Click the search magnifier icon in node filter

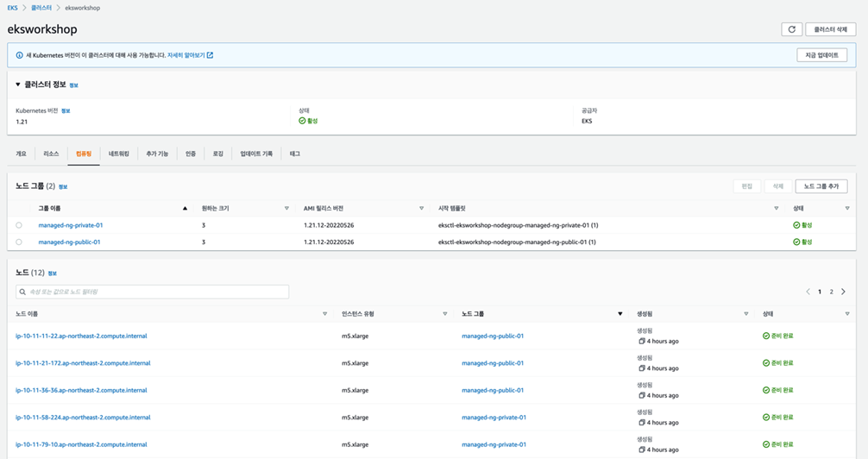22,292
